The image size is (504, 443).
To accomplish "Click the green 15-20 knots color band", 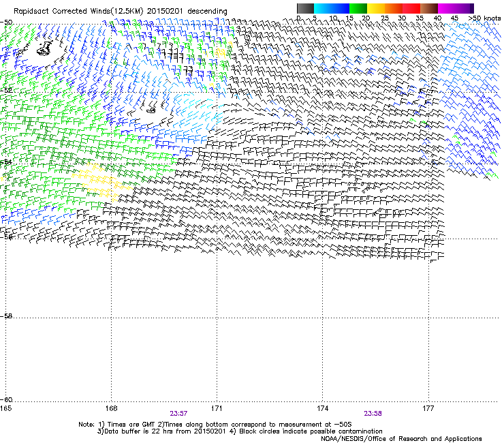I will [x=358, y=8].
